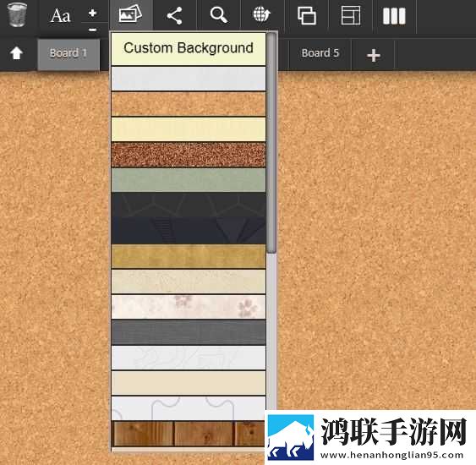Viewport: 476px width, 465px height.
Task: Select the plain beige background swatch
Action: [189, 383]
